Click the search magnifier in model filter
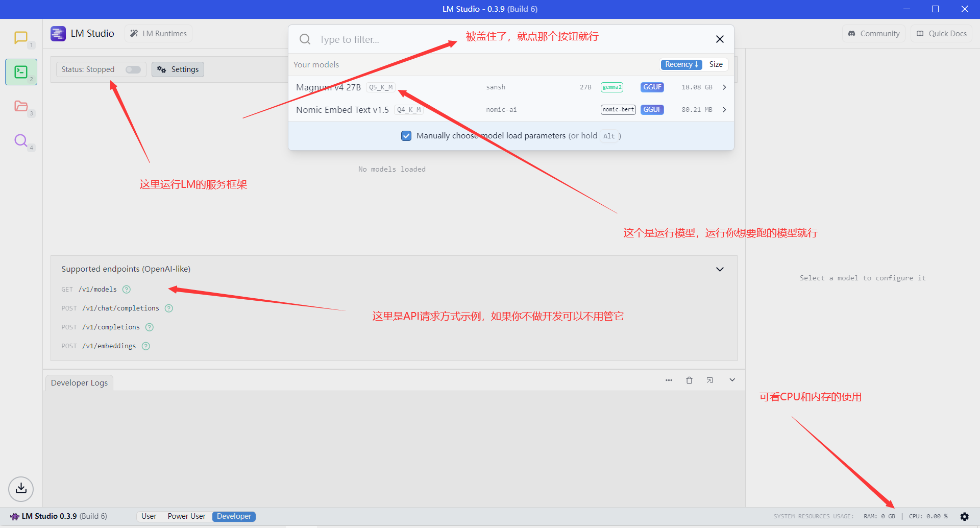Viewport: 980px width, 528px height. [305, 39]
